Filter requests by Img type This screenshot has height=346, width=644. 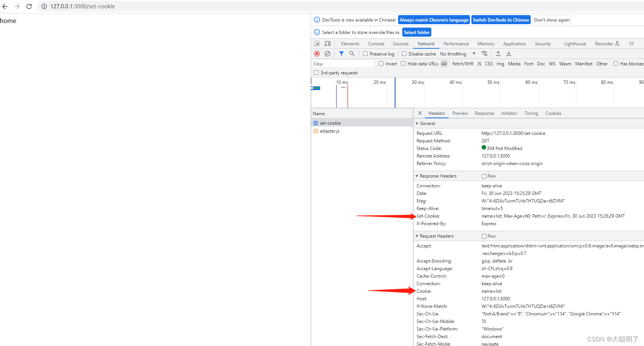500,64
